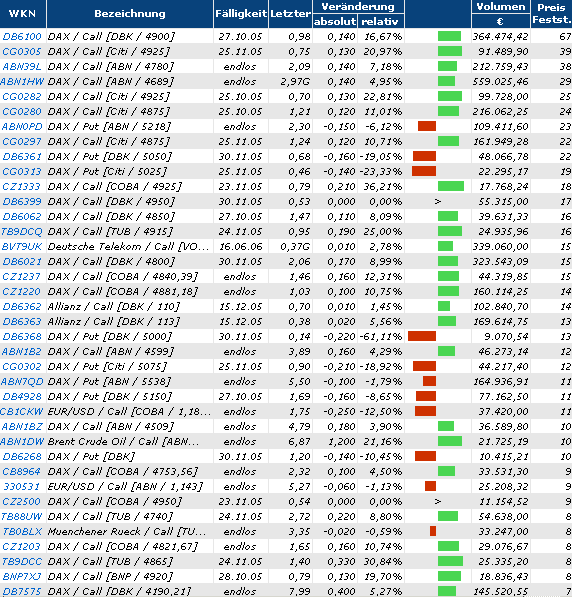This screenshot has height=597, width=572.
Task: Click the green bar in CZ1333 row
Action: click(x=451, y=186)
